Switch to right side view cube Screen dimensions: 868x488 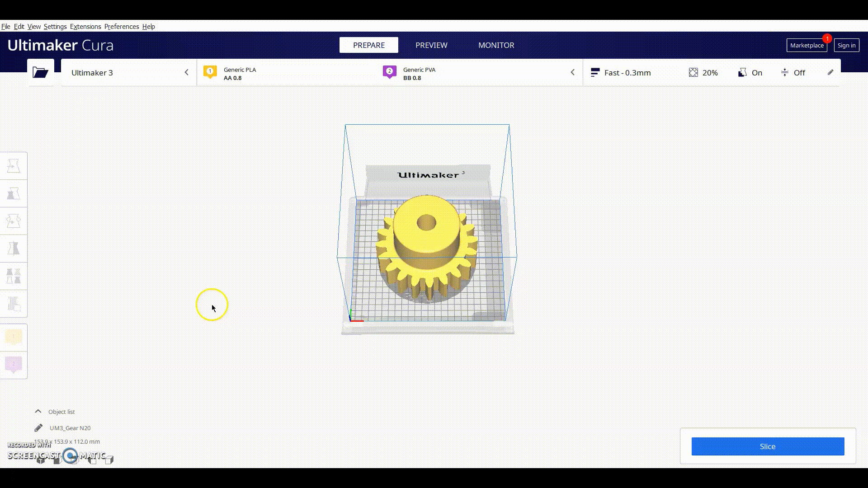tap(109, 460)
